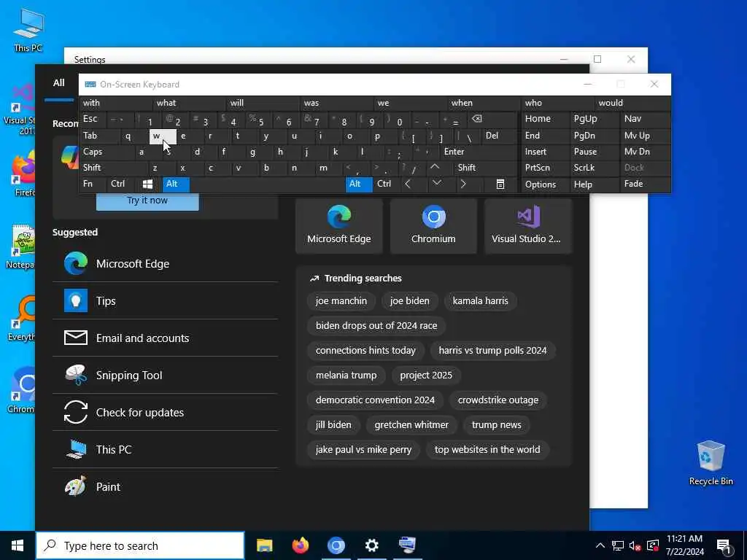Open the Chromium top app tile
Screen dimensions: 747x560
(x=433, y=226)
